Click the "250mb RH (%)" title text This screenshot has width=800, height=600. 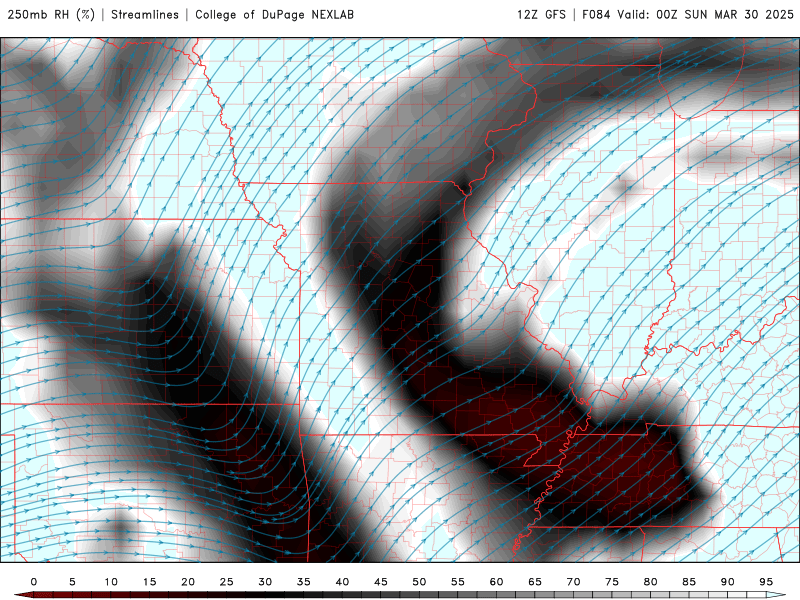(52, 14)
